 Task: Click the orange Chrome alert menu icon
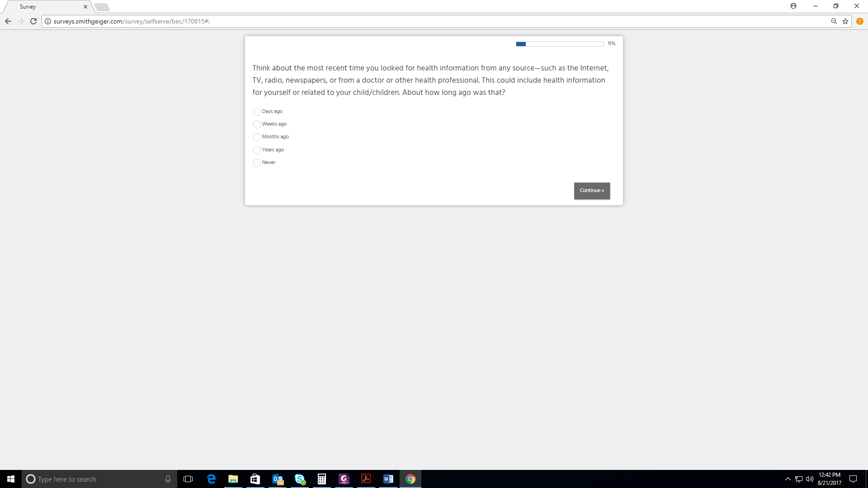(860, 21)
